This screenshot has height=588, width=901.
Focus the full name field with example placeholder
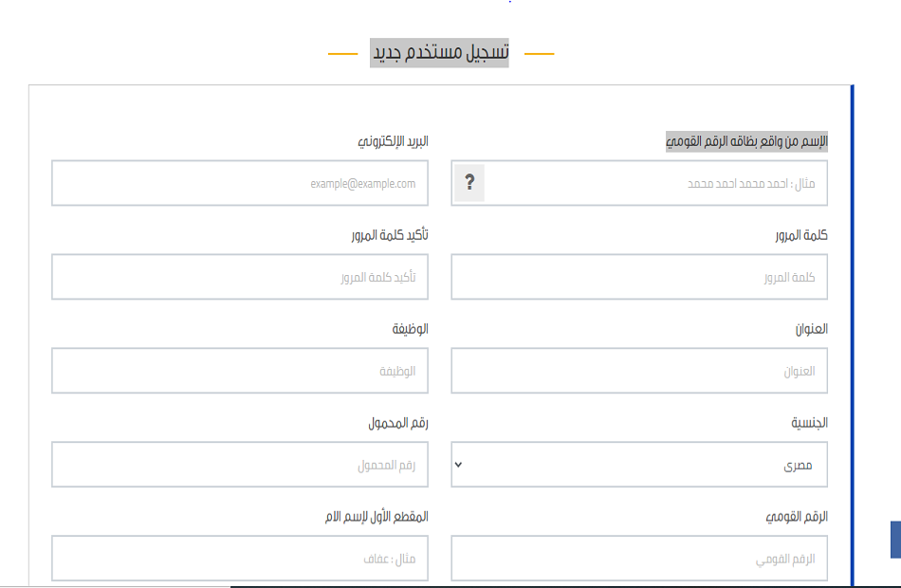point(639,183)
